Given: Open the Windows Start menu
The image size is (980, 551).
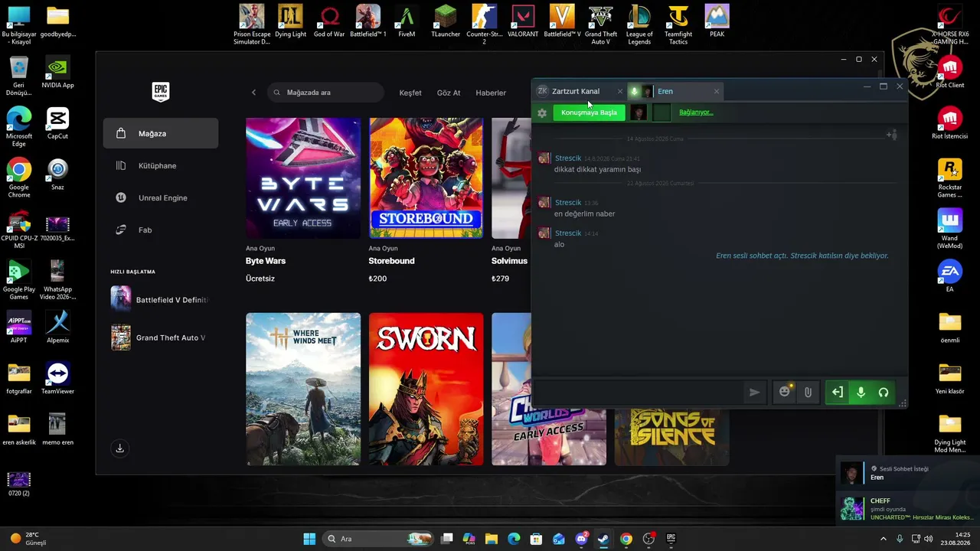Looking at the screenshot, I should 309,539.
